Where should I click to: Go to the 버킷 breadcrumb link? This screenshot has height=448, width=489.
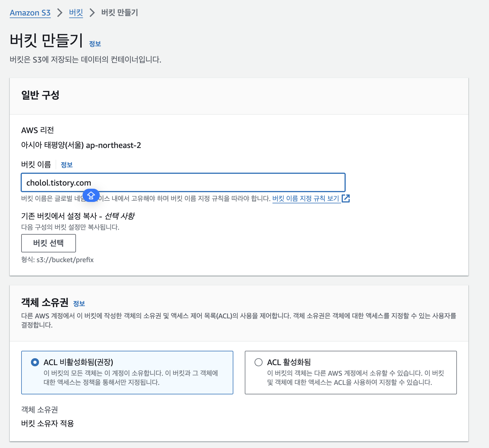76,13
